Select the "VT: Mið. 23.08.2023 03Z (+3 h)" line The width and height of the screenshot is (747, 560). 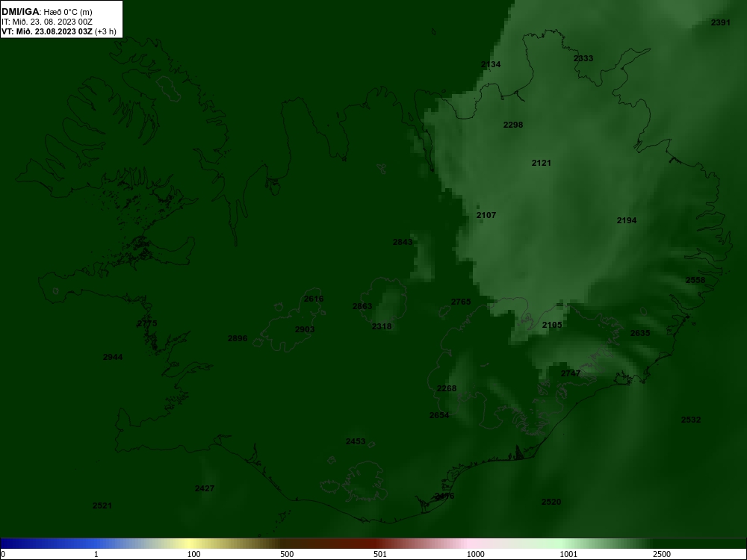[58, 31]
